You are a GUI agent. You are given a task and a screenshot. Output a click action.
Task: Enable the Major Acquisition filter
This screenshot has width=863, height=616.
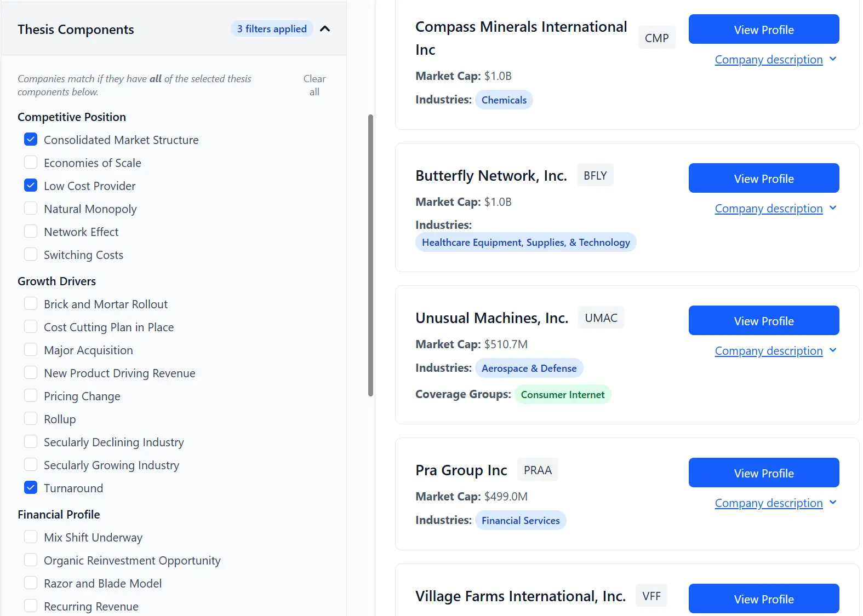(31, 349)
